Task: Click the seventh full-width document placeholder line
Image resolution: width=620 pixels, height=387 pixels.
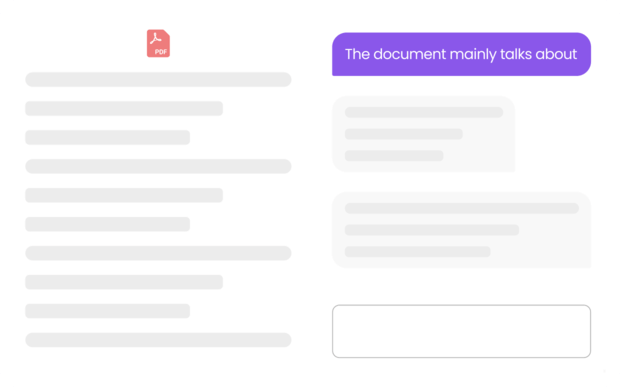Action: point(159,253)
